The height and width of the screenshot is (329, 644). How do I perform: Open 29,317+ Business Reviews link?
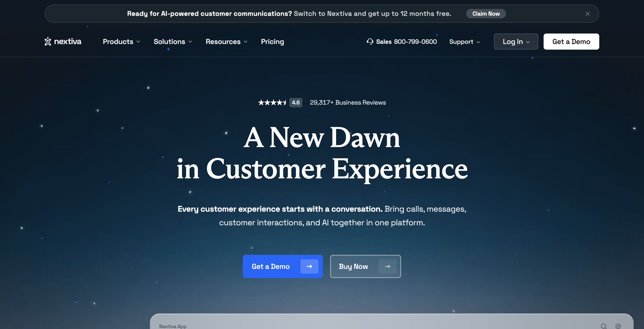coord(348,102)
